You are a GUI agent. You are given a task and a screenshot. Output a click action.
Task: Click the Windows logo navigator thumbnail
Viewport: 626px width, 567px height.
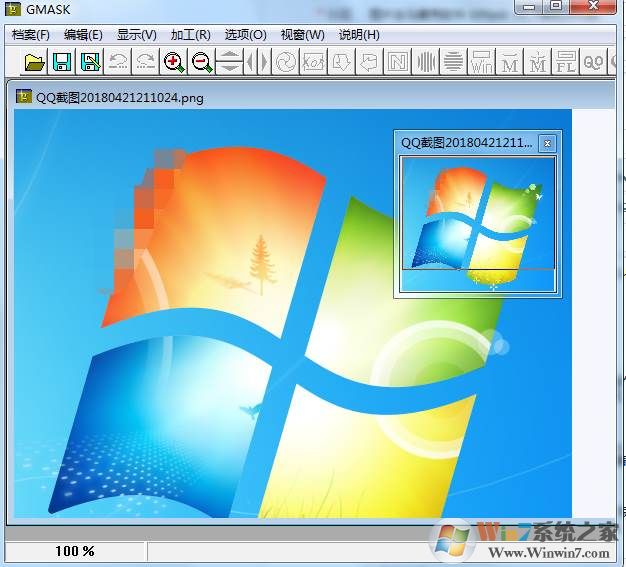pyautogui.click(x=478, y=224)
